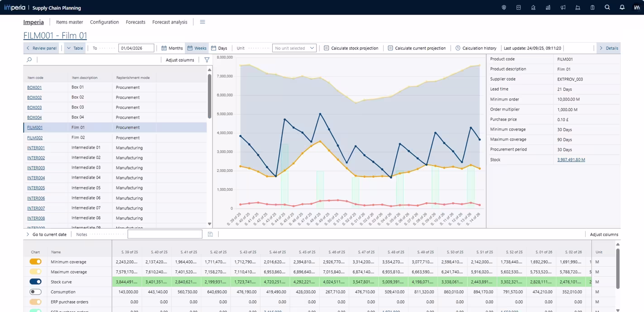Viewport: 644px width, 312px height.
Task: Open the Forecasts menu
Action: coord(135,22)
